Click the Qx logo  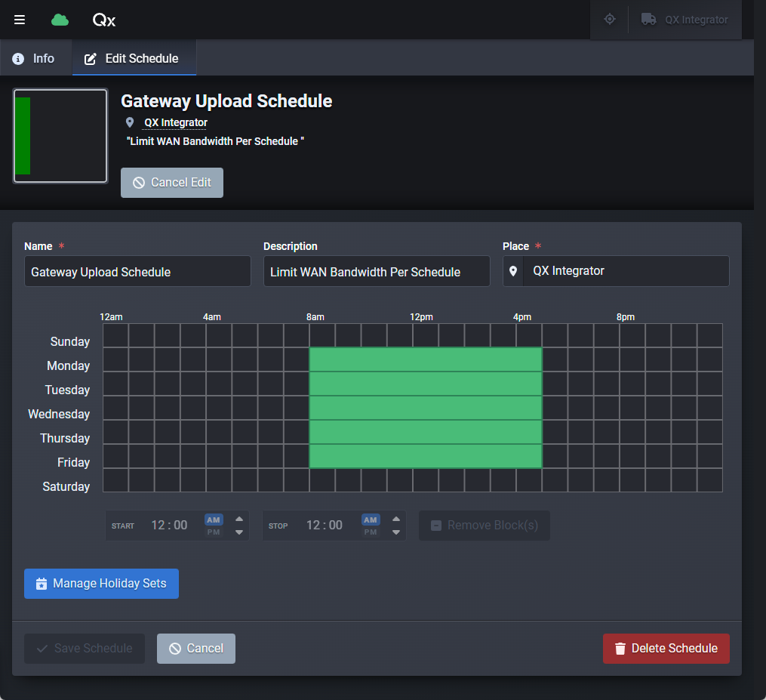click(x=103, y=20)
